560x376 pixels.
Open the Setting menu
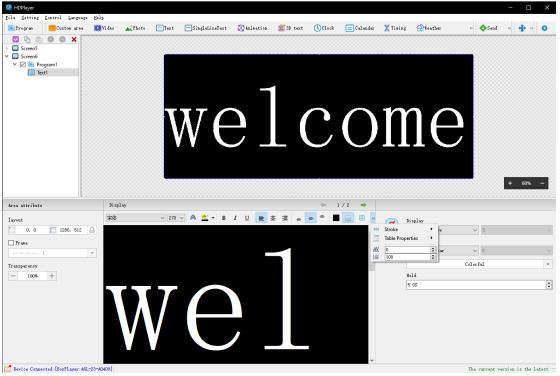click(x=30, y=17)
